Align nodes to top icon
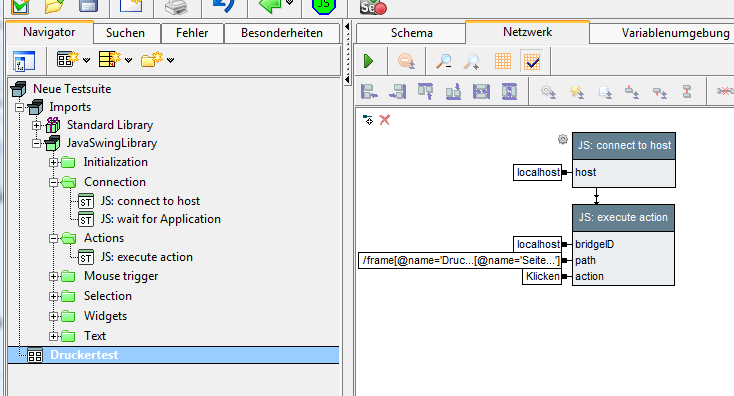 tap(426, 91)
